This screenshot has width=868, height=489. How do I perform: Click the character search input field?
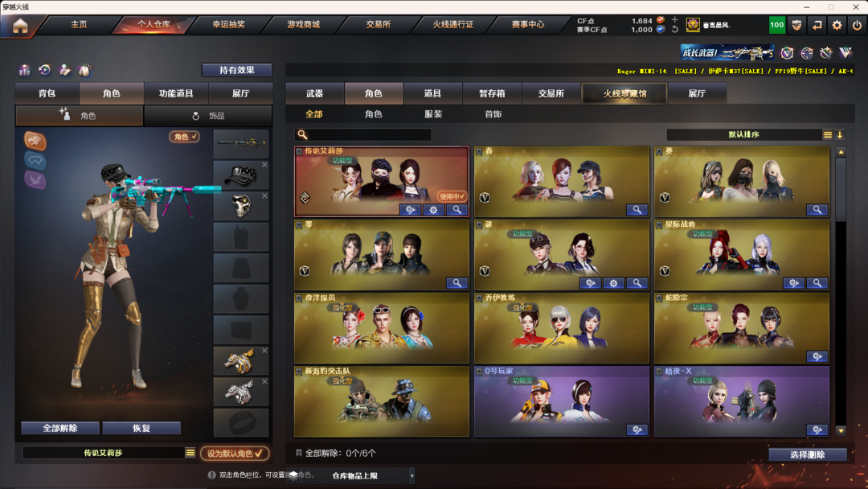point(362,134)
